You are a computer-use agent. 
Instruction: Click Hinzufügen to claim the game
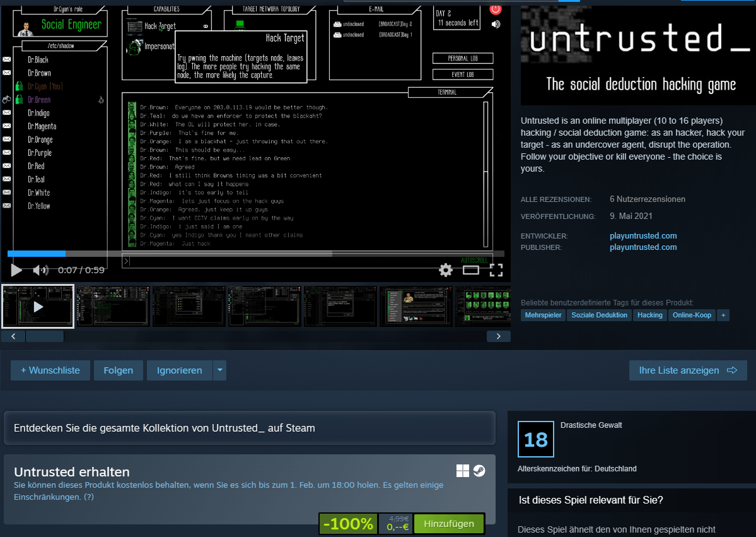(448, 524)
